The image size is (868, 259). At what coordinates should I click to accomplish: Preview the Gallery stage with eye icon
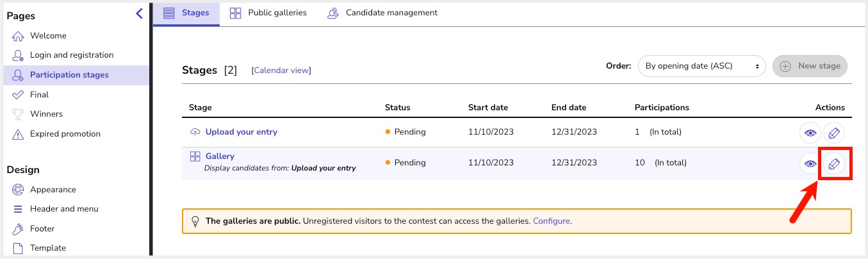click(810, 164)
